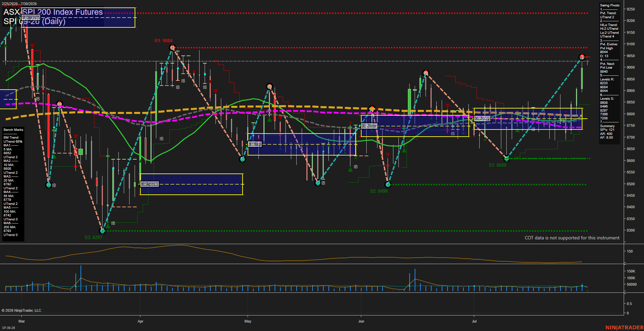Click 200 MA: label in Bench Marks
Viewport: 644px width, 331px height.
(x=9, y=227)
